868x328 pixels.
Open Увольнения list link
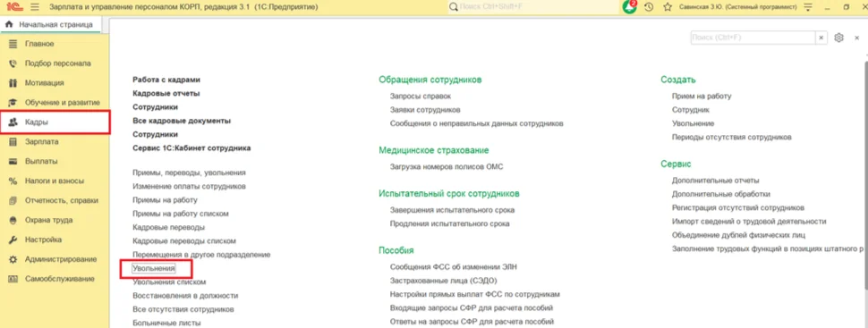(x=153, y=268)
